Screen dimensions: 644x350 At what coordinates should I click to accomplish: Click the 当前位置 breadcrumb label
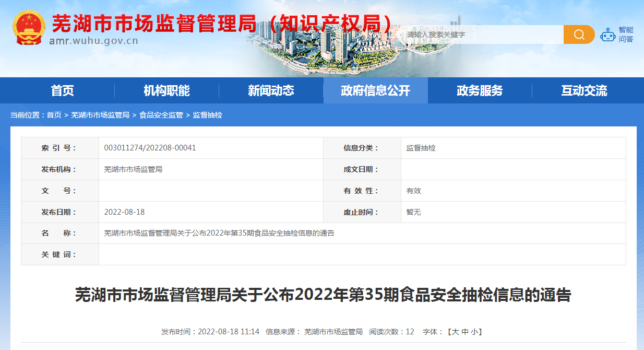pos(28,115)
